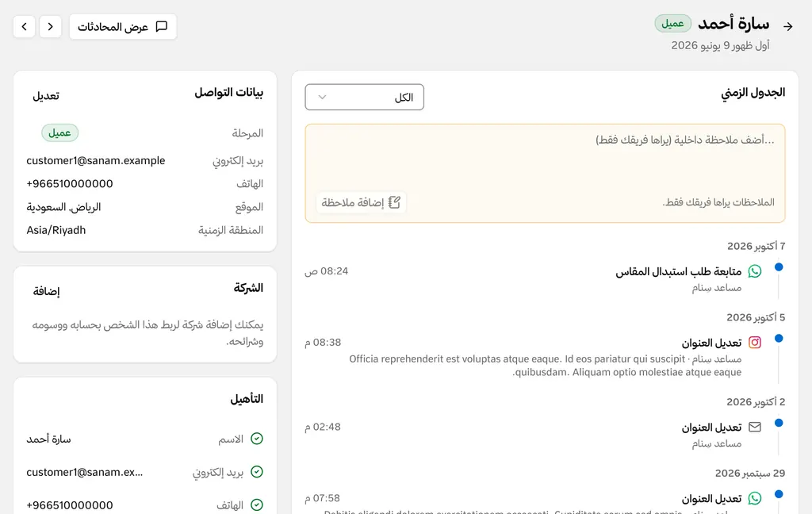Viewport: 812px width, 514px height.
Task: Click the أول ظهور 9 يونيو 2026 text
Action: tap(720, 45)
